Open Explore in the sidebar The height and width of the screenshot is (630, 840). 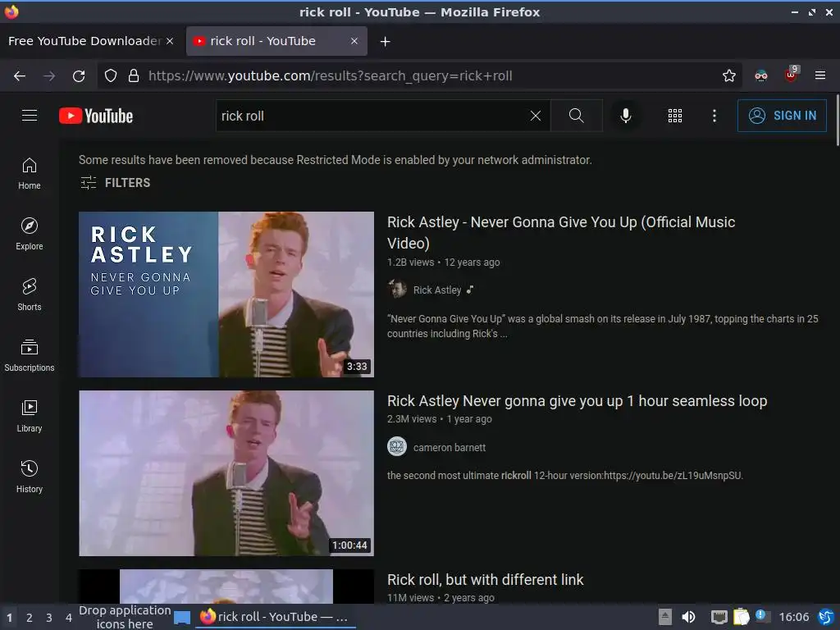(x=30, y=234)
